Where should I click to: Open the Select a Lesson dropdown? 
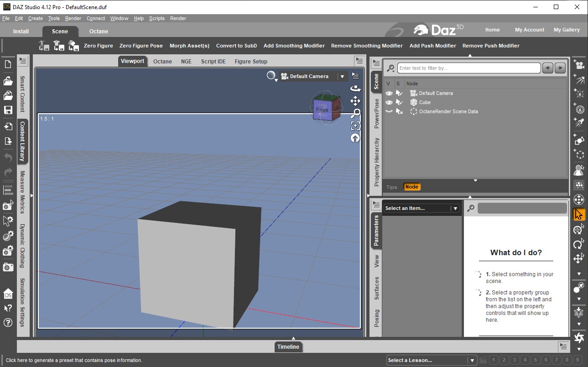(432, 360)
